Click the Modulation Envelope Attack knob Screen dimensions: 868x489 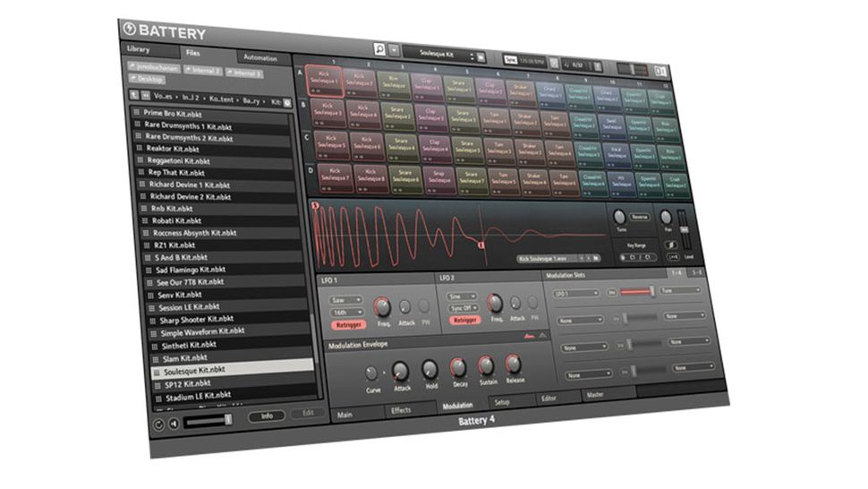coord(400,371)
